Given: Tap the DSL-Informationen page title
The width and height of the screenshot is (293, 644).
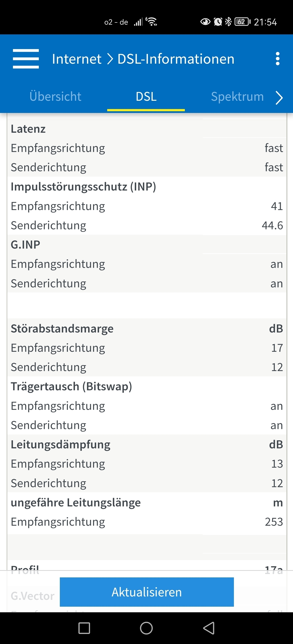Looking at the screenshot, I should pyautogui.click(x=176, y=59).
